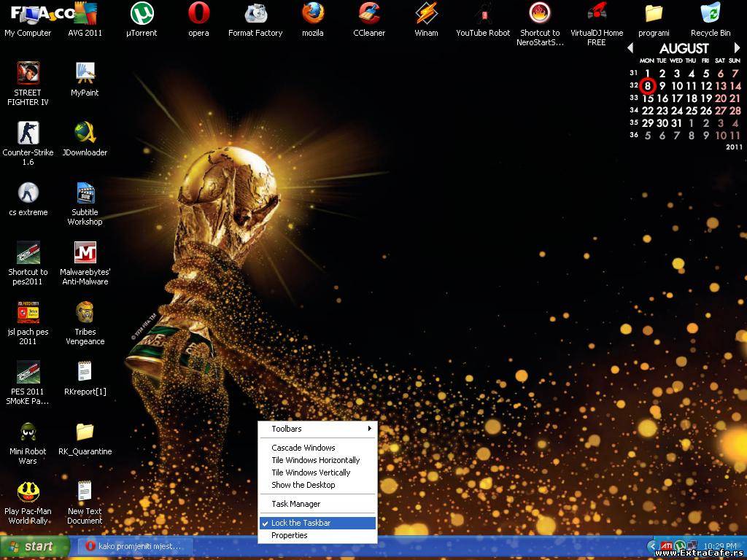Select Tribes Vengeance game icon
This screenshot has height=560, width=747.
[85, 323]
